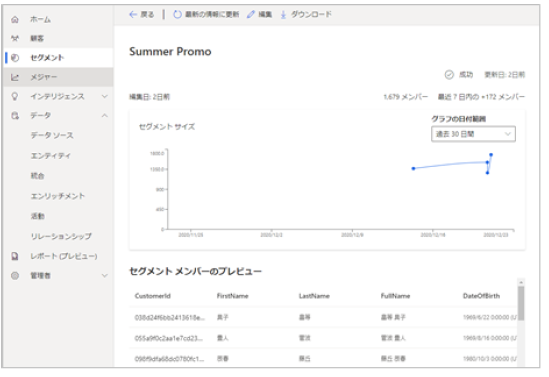Select メジャー in the navigation
This screenshot has width=549, height=377.
click(x=43, y=77)
